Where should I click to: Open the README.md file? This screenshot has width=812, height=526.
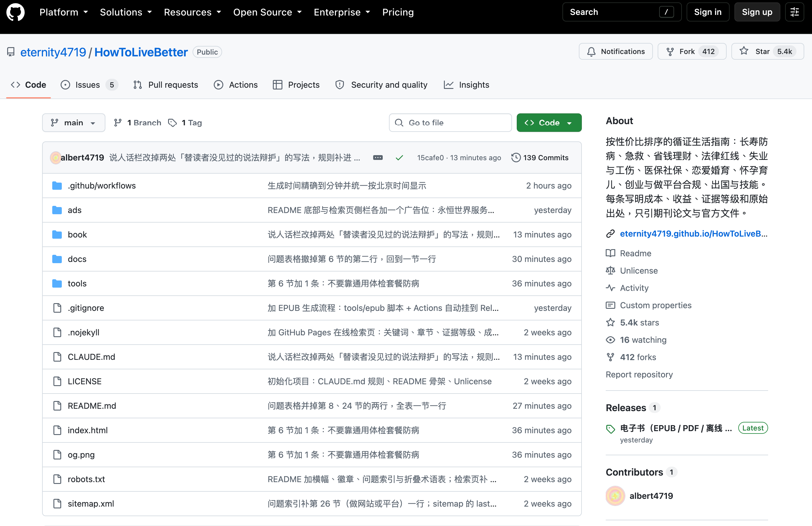tap(92, 406)
